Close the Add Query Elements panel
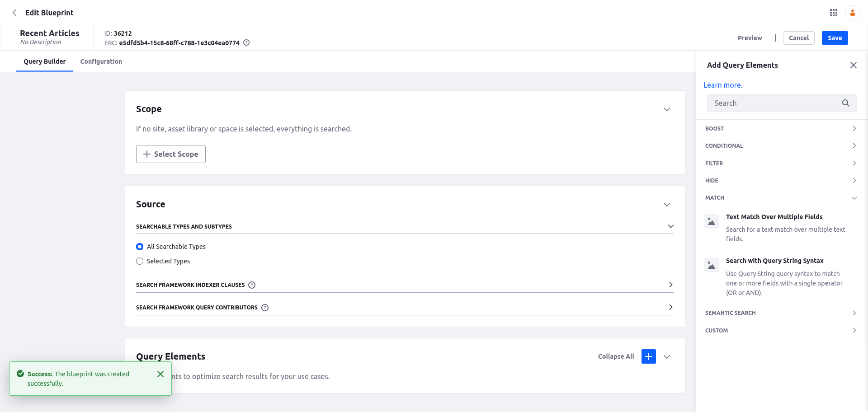 click(853, 65)
